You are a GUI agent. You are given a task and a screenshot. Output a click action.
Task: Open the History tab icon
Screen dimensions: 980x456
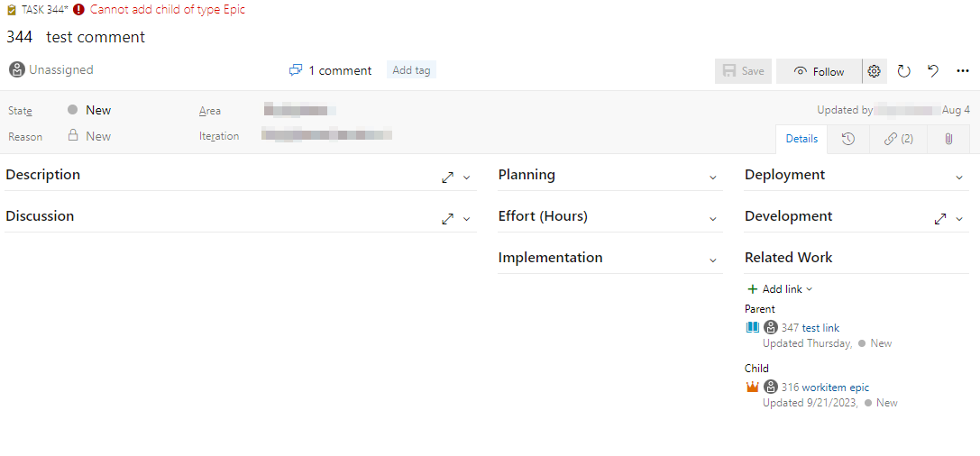(847, 139)
